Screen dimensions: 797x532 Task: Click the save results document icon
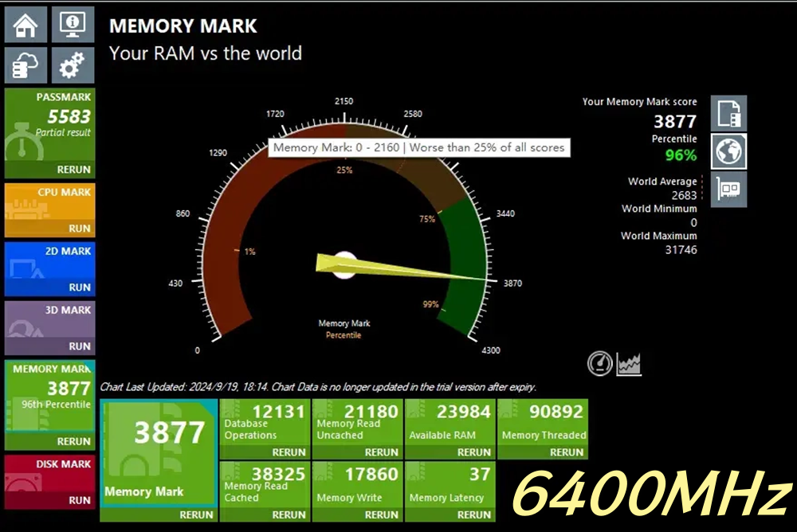click(x=729, y=113)
